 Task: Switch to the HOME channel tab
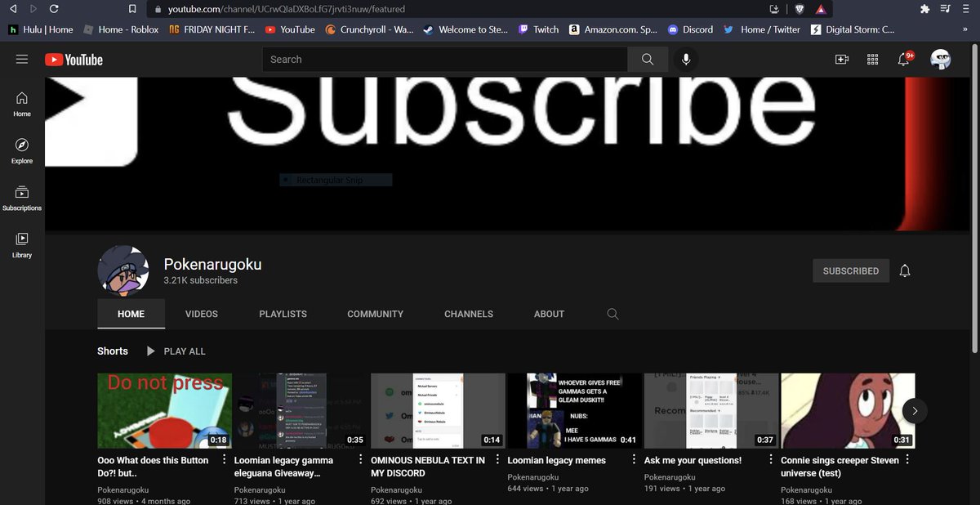(131, 314)
